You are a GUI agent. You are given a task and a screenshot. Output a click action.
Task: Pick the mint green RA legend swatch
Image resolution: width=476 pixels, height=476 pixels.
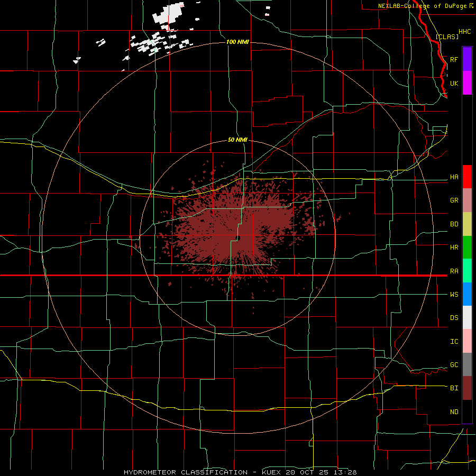pyautogui.click(x=467, y=271)
